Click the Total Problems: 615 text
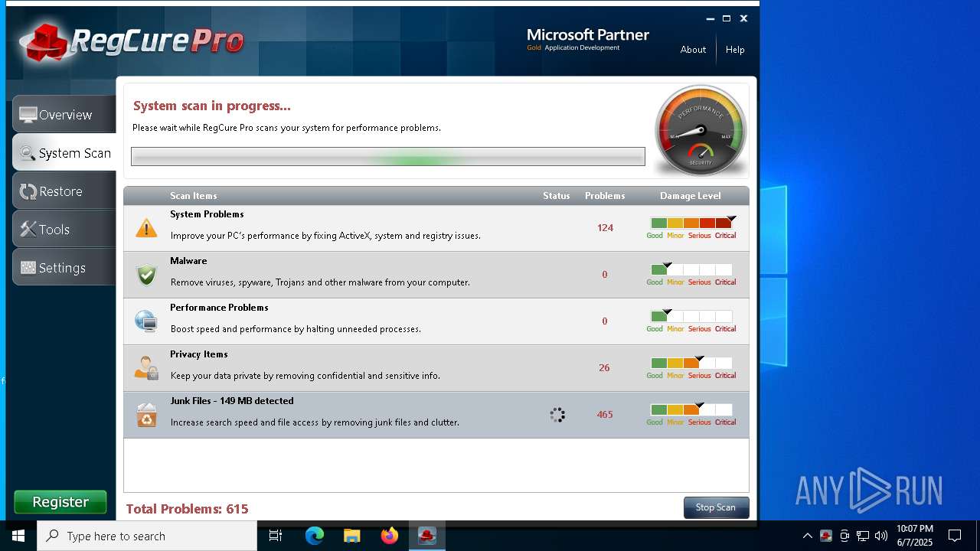The height and width of the screenshot is (551, 980). point(187,509)
